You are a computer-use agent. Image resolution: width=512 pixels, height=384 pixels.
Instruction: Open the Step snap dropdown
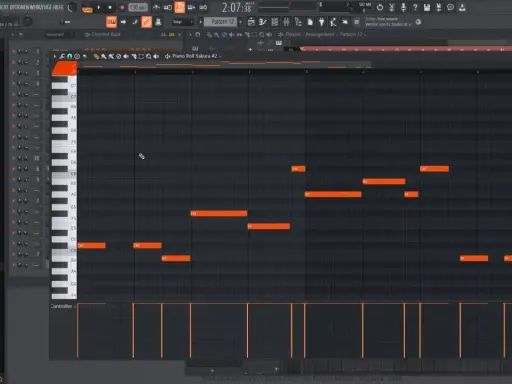[183, 22]
